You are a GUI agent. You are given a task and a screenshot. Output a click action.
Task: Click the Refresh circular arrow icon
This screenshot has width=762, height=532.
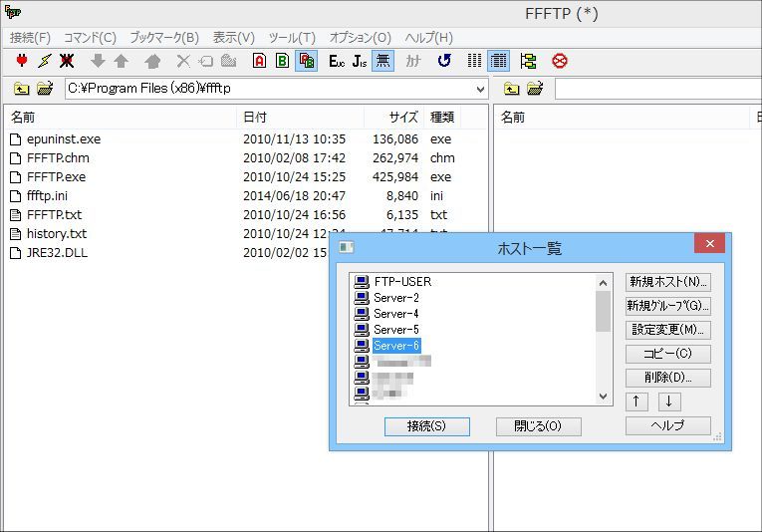coord(444,61)
